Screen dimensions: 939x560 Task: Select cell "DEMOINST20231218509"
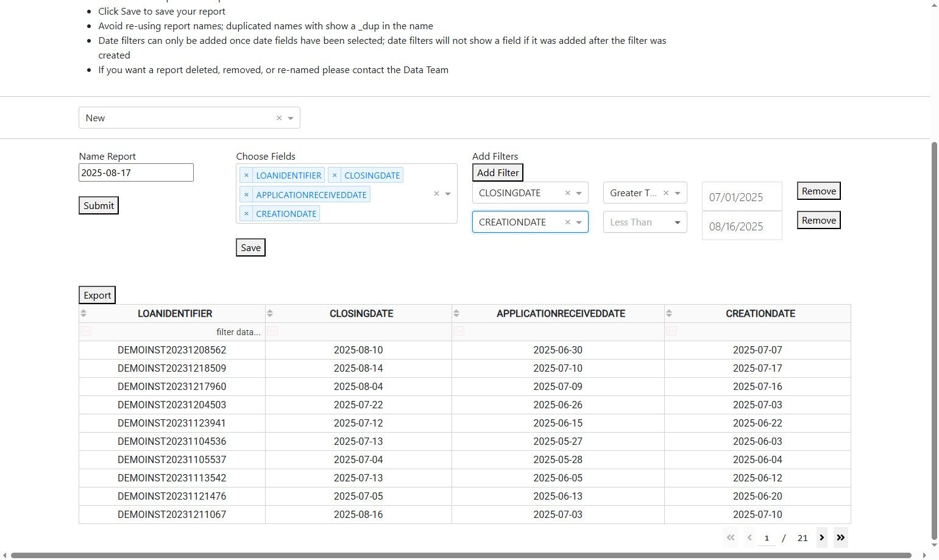tap(172, 369)
